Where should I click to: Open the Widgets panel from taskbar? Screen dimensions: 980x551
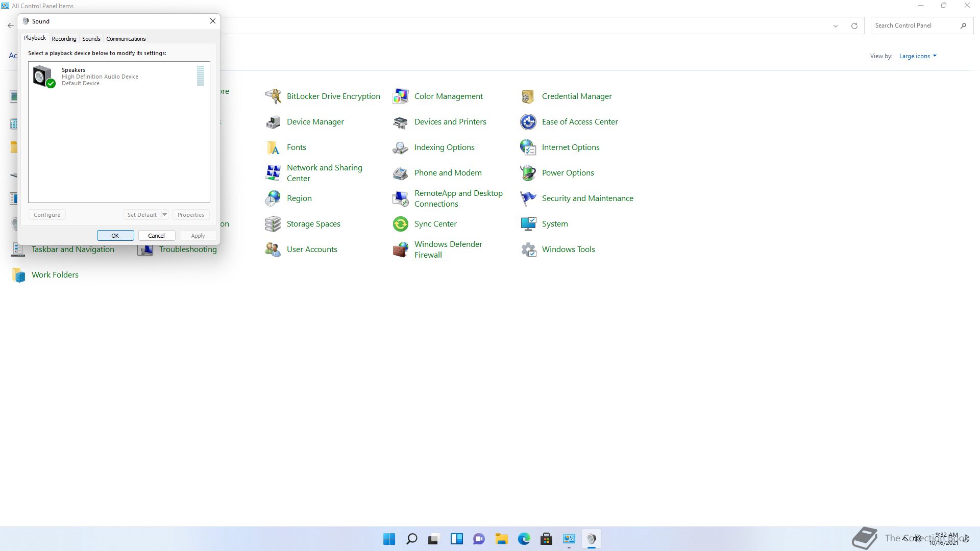[x=456, y=539]
